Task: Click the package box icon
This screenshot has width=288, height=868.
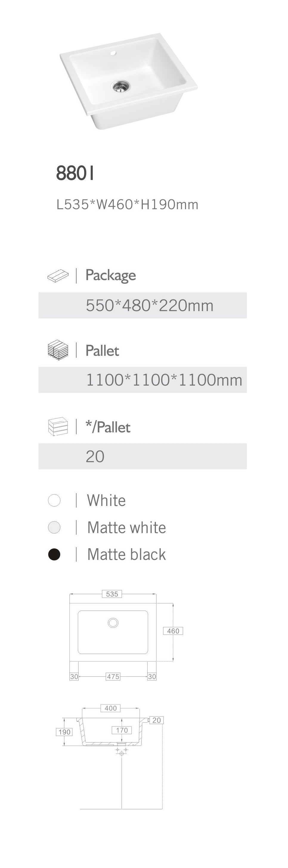Action: pyautogui.click(x=58, y=276)
